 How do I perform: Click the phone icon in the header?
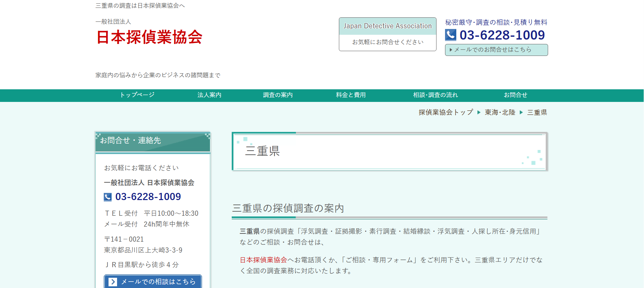click(450, 35)
